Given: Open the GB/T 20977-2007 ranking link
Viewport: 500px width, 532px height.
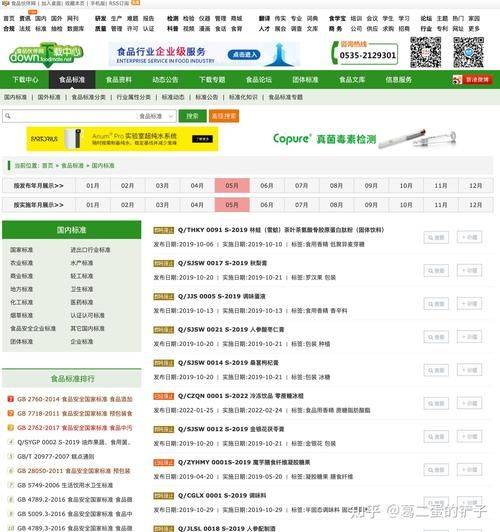Looking at the screenshot, I should coord(56,456).
